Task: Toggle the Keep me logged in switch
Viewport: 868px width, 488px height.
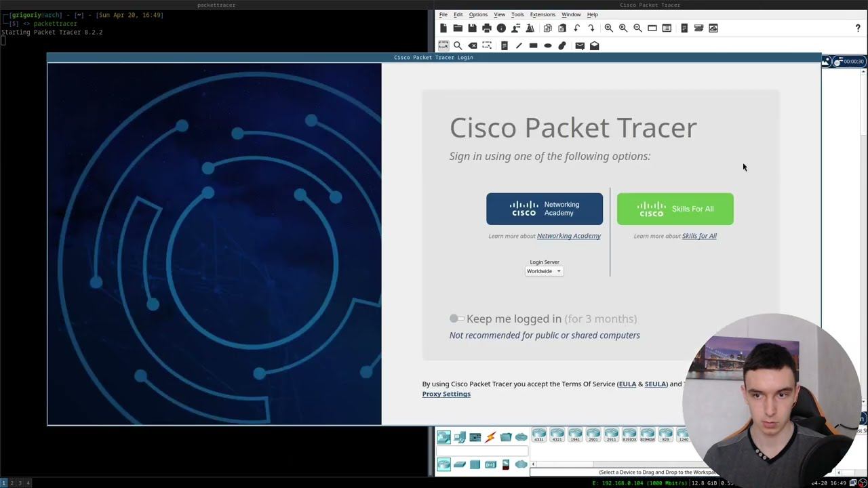Action: point(457,319)
